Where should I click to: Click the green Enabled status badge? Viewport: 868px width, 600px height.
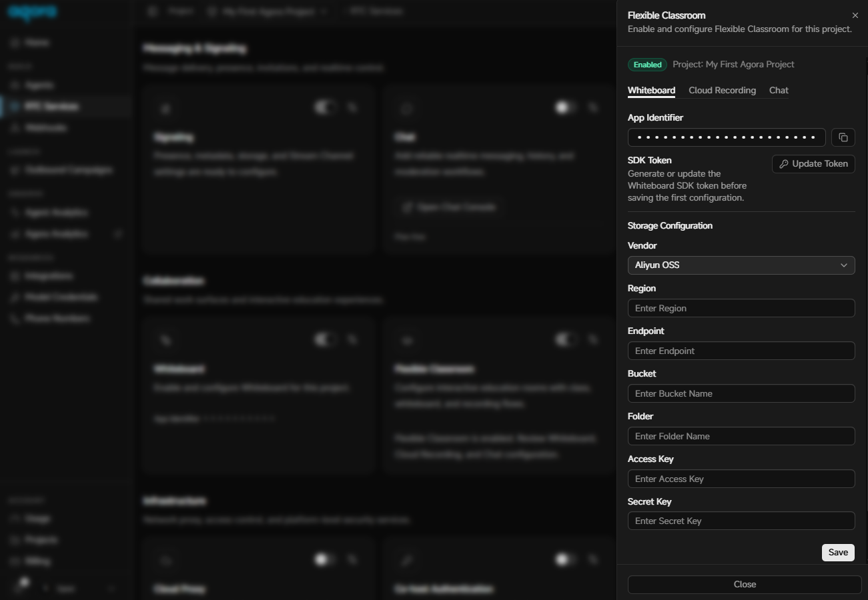(647, 65)
